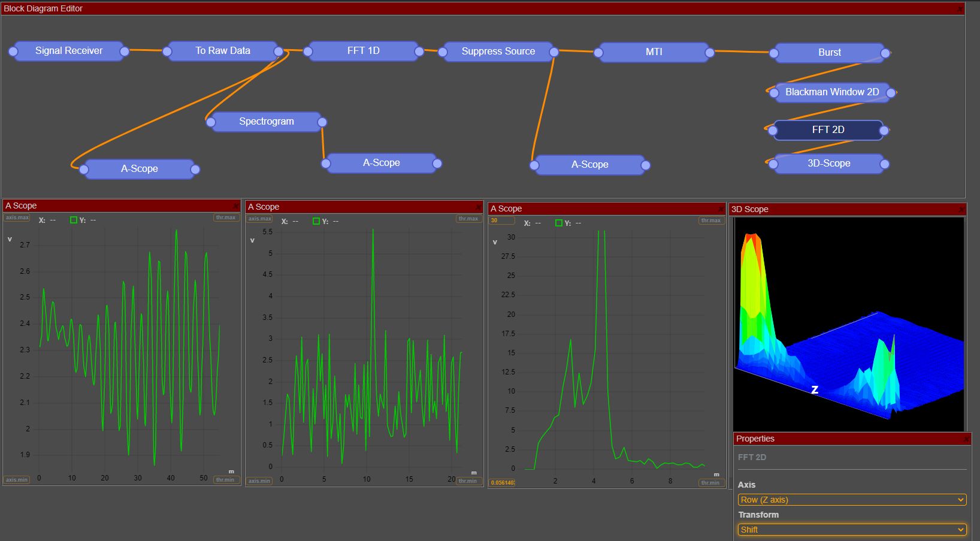The width and height of the screenshot is (980, 541).
Task: Click the thr.max field in third A Scope
Action: [x=710, y=220]
